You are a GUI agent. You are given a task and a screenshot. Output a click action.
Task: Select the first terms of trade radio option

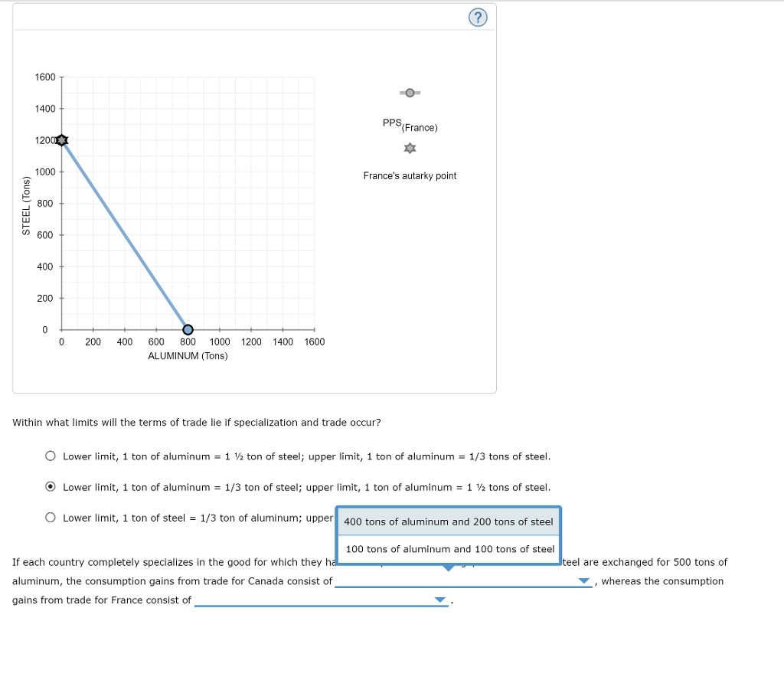[x=50, y=456]
